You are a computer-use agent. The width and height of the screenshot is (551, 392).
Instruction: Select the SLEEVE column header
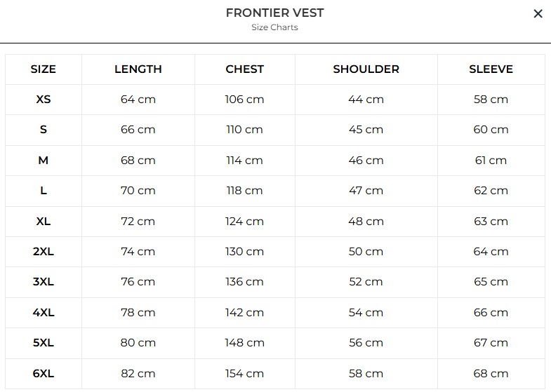[x=491, y=69]
